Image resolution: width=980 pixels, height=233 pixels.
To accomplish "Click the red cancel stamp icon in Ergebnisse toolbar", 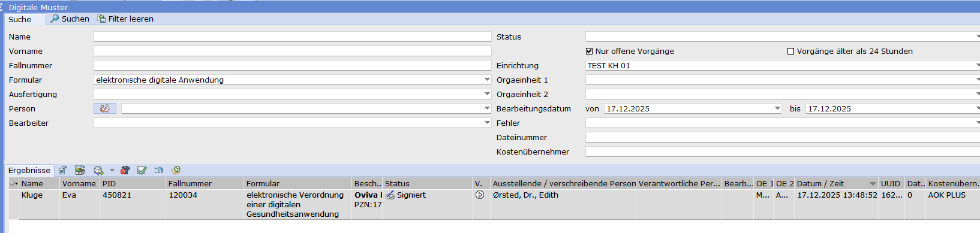I will tap(125, 171).
